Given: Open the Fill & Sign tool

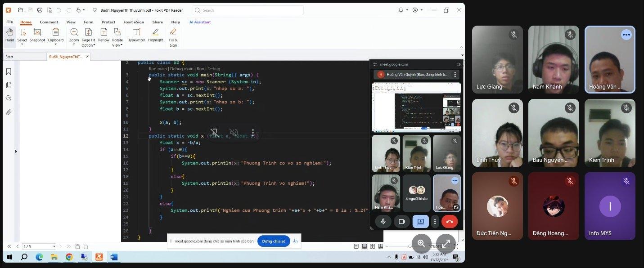Looking at the screenshot, I should click(x=173, y=37).
